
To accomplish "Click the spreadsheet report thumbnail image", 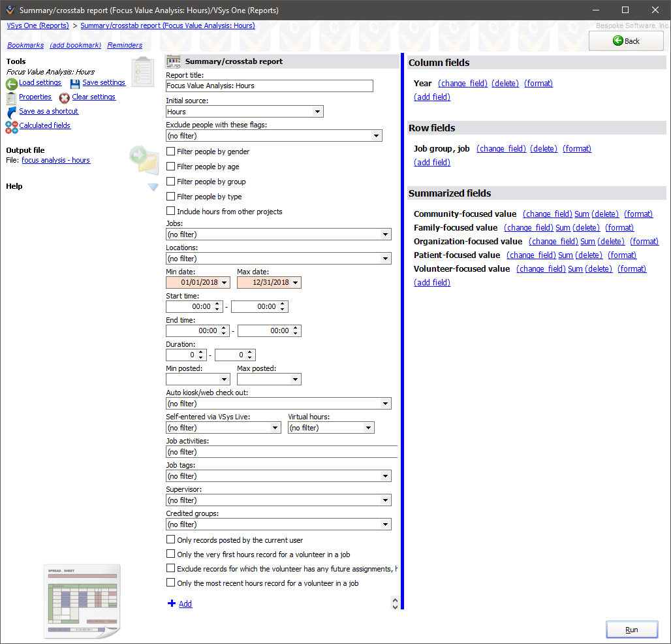I will click(82, 602).
